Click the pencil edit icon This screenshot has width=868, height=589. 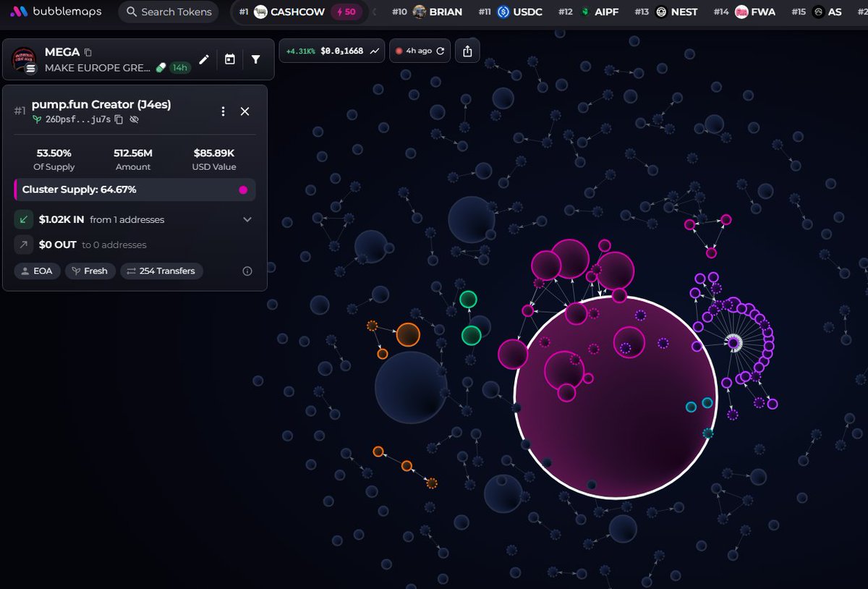[x=204, y=59]
